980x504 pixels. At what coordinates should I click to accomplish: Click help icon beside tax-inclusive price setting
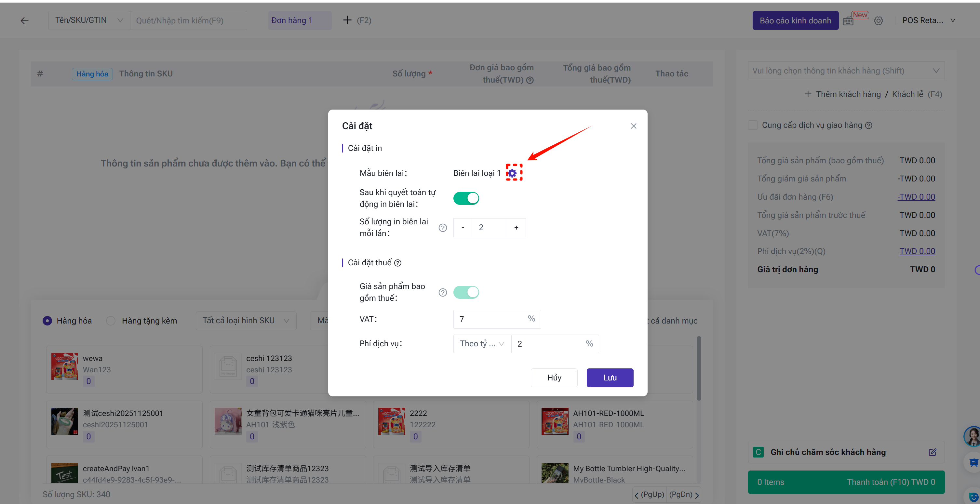[442, 292]
